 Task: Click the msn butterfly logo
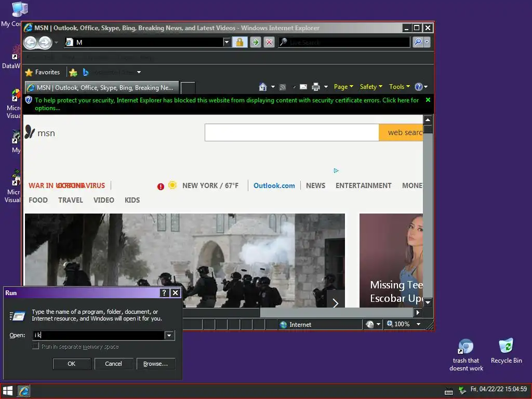30,132
